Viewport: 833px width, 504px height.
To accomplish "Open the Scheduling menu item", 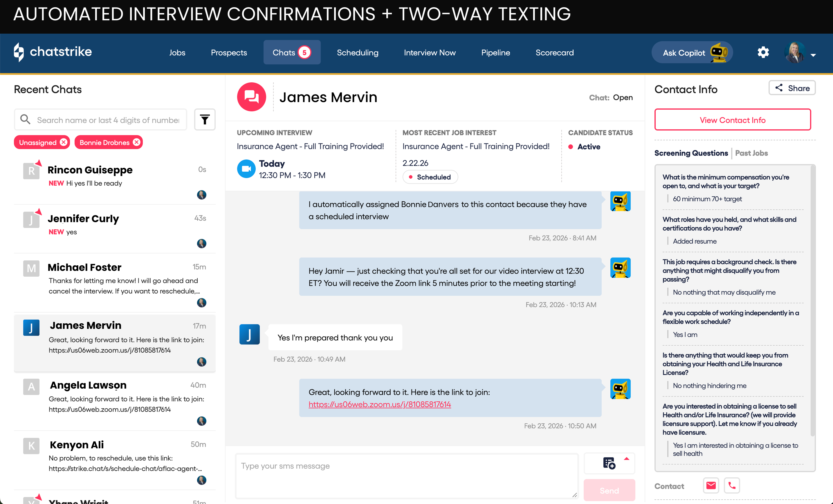I will coord(357,52).
